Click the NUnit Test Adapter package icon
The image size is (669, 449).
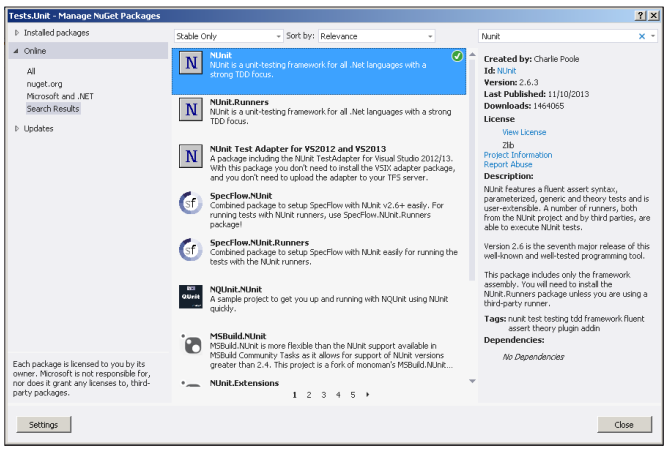[191, 156]
